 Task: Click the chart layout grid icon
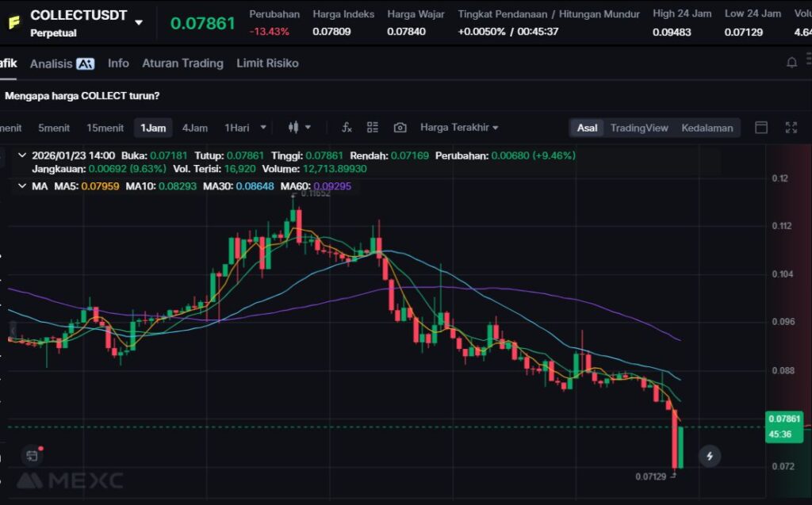pos(373,128)
